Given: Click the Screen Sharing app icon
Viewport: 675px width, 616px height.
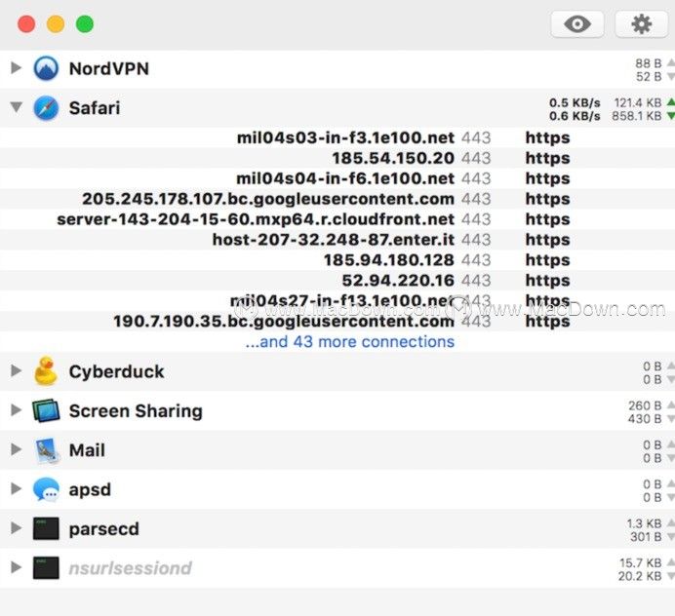Looking at the screenshot, I should pyautogui.click(x=46, y=410).
